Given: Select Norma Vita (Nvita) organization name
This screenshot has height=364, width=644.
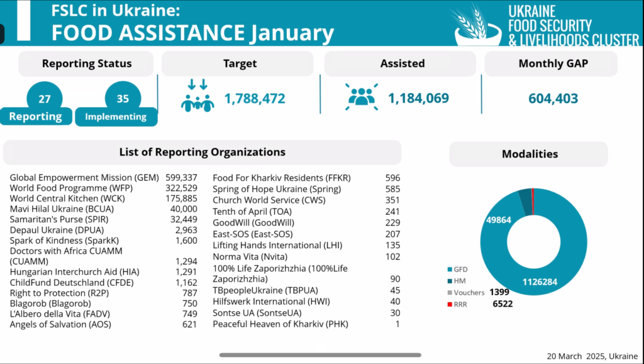Looking at the screenshot, I should 250,257.
